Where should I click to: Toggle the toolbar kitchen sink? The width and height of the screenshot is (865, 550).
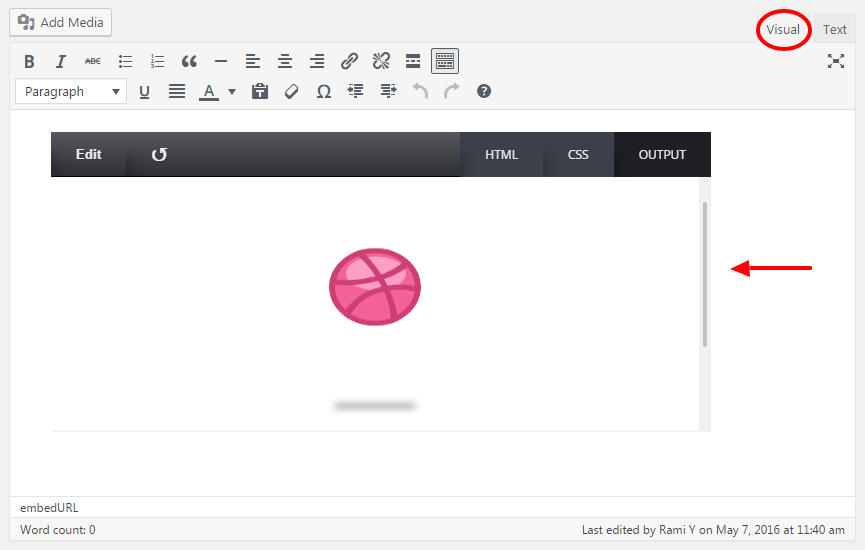[x=445, y=61]
